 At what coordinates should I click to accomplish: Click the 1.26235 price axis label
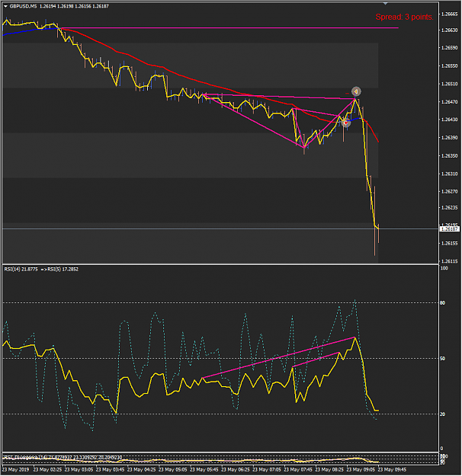[450, 208]
